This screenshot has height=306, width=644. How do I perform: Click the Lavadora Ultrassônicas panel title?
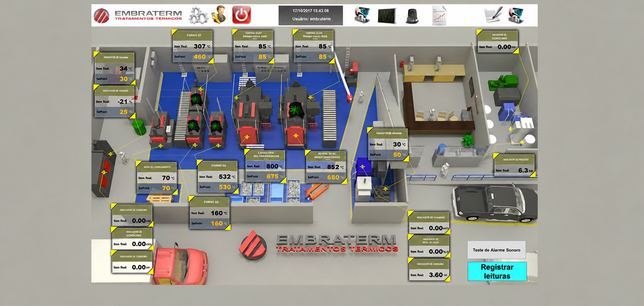tap(266, 155)
